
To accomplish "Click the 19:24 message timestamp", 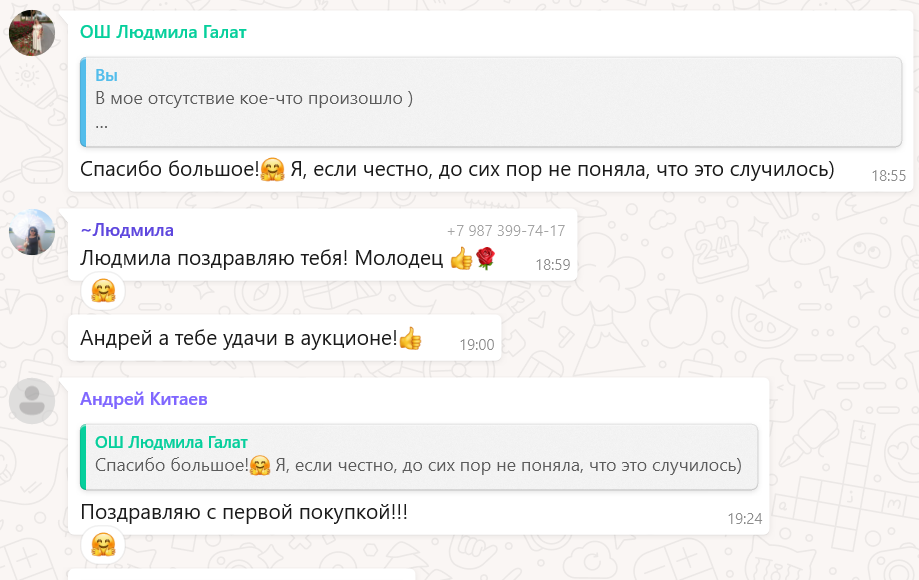I will [744, 519].
